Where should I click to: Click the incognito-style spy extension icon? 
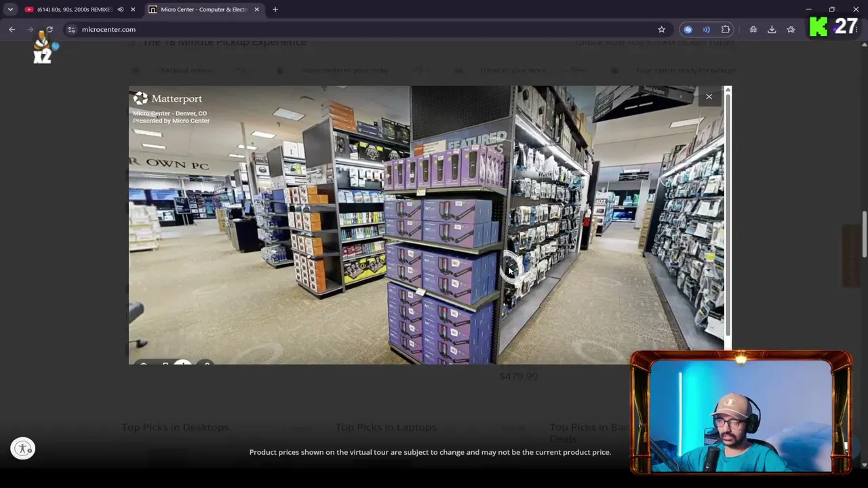(753, 29)
